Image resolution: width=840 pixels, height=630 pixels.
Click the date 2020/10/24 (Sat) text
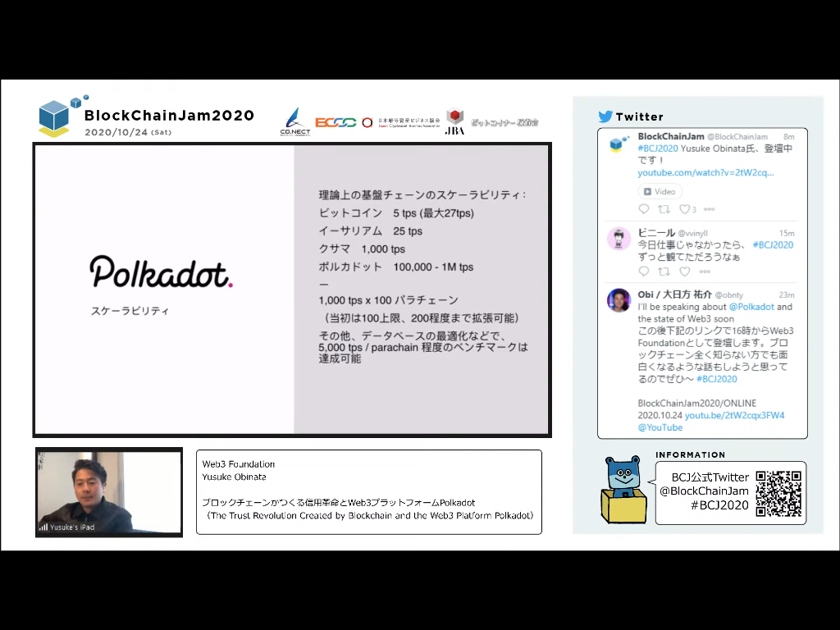click(127, 132)
